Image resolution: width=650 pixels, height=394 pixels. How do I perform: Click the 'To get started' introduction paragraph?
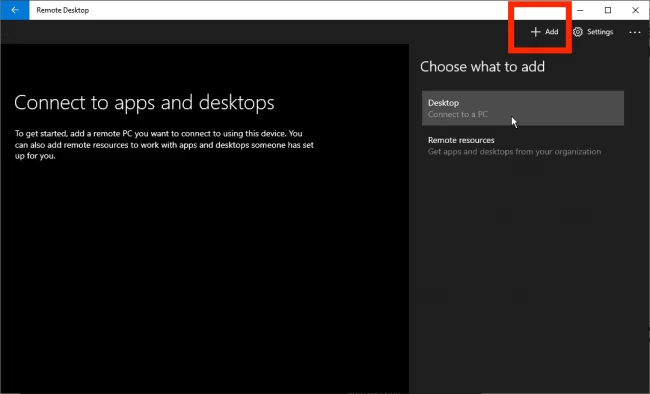click(x=164, y=145)
